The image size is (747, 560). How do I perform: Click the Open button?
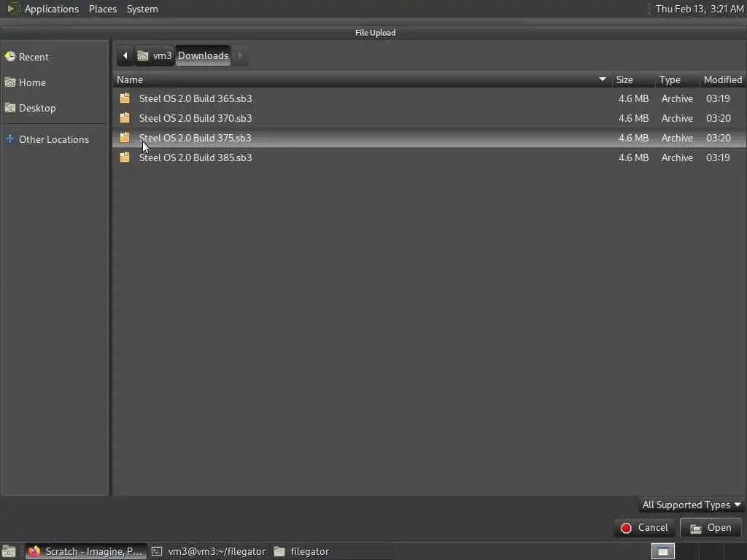coord(711,528)
